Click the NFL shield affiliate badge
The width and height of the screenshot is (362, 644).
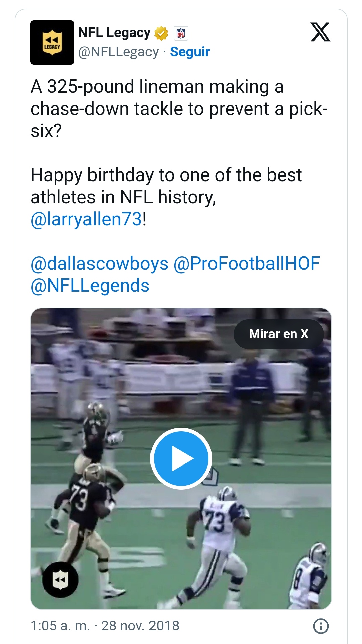(181, 33)
